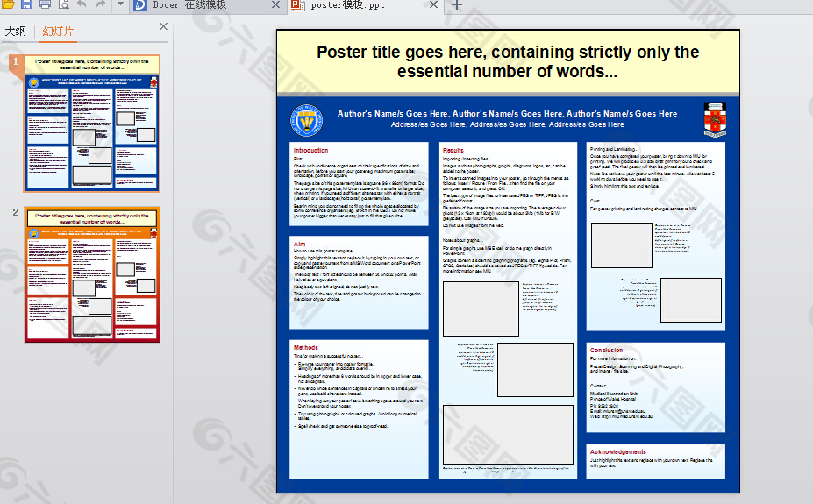Click the Introduction section text box

[359, 184]
